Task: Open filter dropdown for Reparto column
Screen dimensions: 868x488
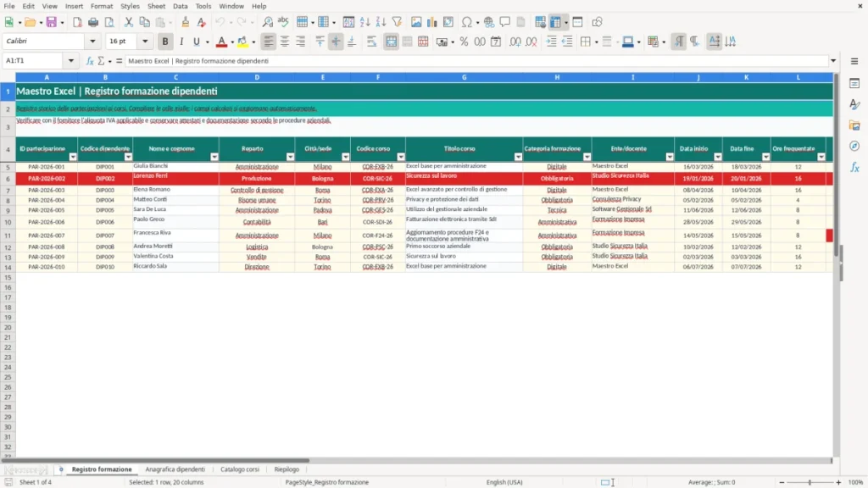Action: pyautogui.click(x=290, y=157)
